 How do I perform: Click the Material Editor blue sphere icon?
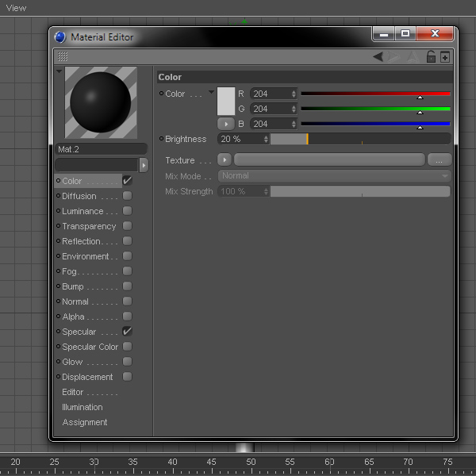click(x=60, y=37)
